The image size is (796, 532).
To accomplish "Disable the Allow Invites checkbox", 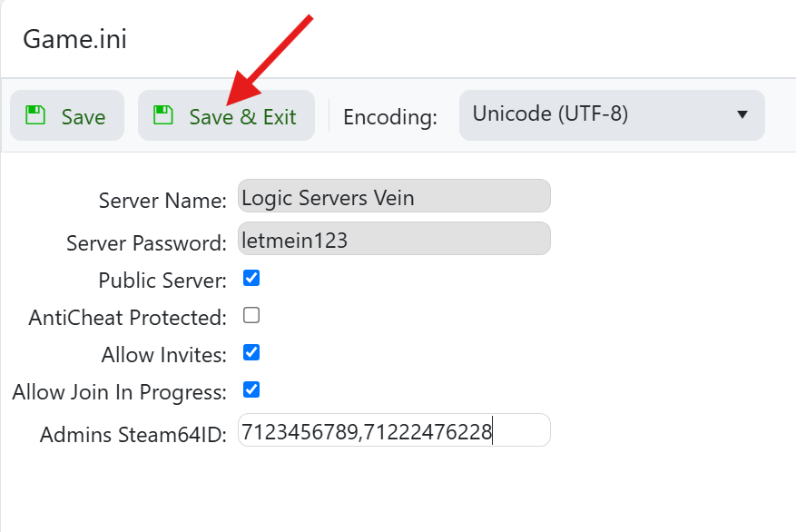I will tap(251, 352).
